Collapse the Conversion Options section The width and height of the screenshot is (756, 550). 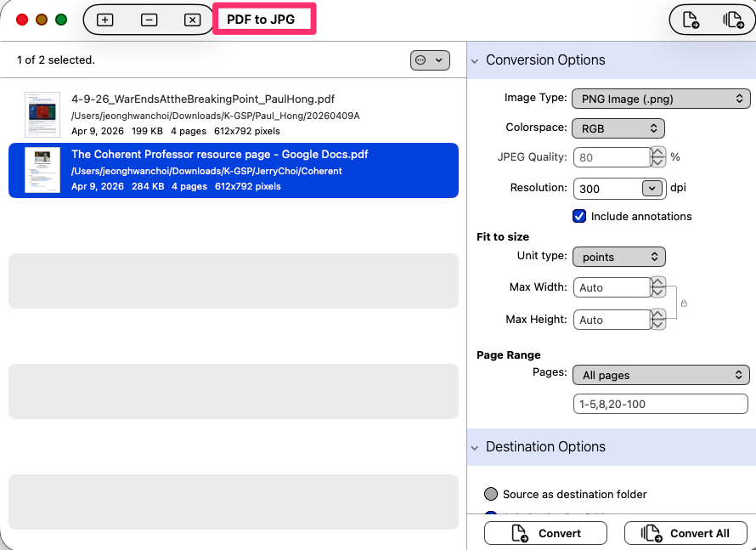(x=475, y=61)
